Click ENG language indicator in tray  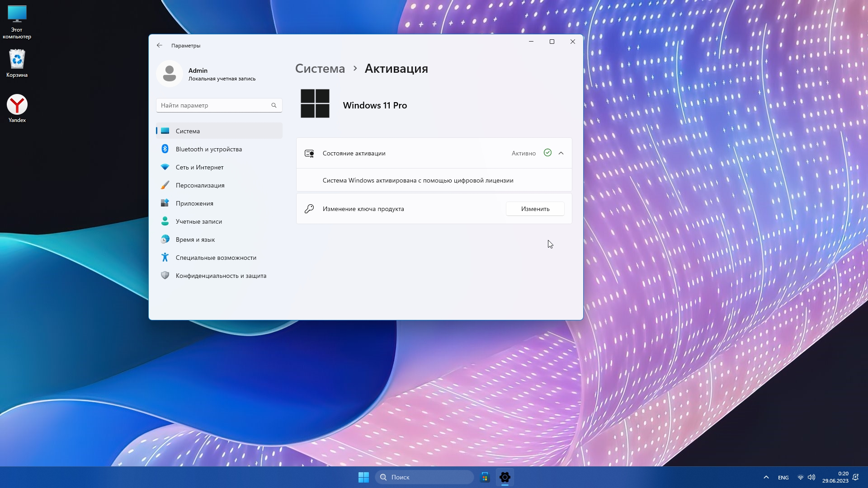coord(783,478)
